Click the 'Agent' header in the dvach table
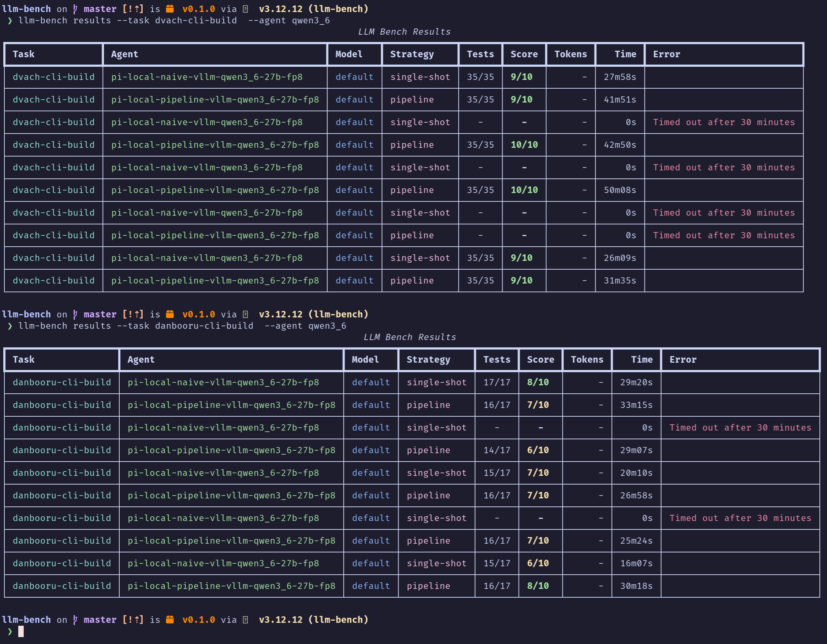The image size is (827, 644). [x=124, y=54]
